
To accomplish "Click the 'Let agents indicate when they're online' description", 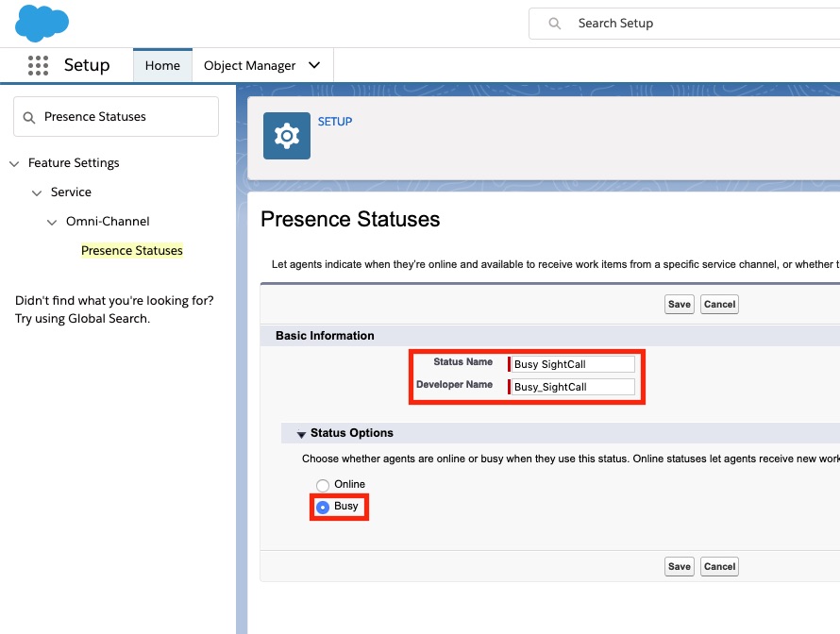I will pyautogui.click(x=556, y=264).
